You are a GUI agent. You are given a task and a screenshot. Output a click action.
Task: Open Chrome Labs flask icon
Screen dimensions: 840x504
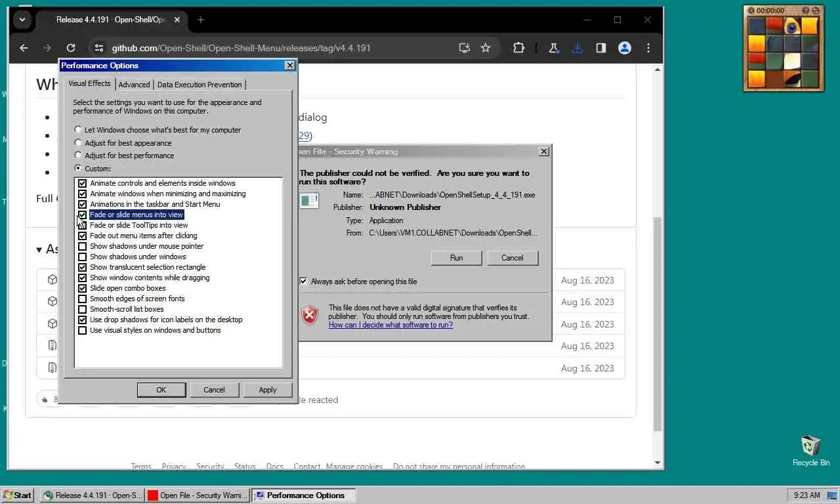point(554,48)
